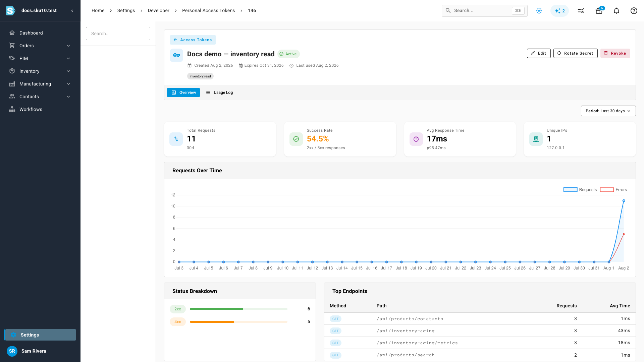Viewport: 644px width, 362px height.
Task: Click Rotate Secret
Action: tap(576, 53)
